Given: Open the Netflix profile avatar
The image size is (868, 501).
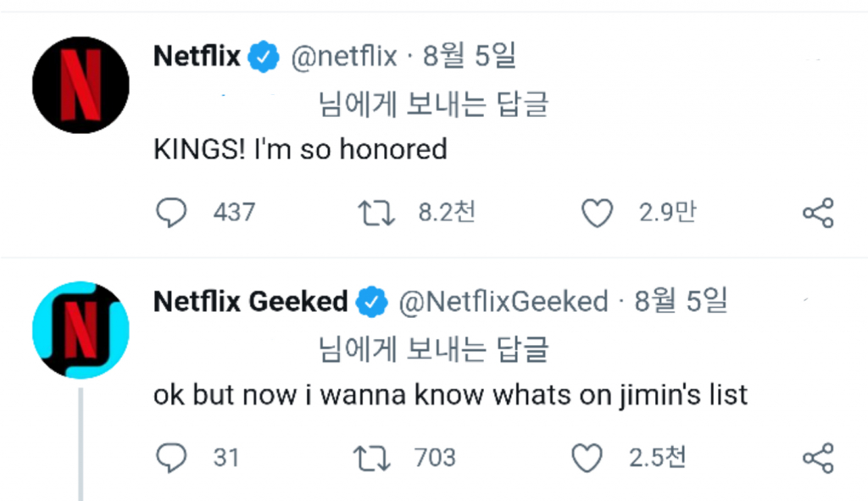Looking at the screenshot, I should [x=81, y=86].
